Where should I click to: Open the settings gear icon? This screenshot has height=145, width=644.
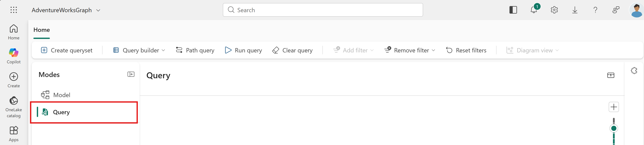(x=554, y=10)
